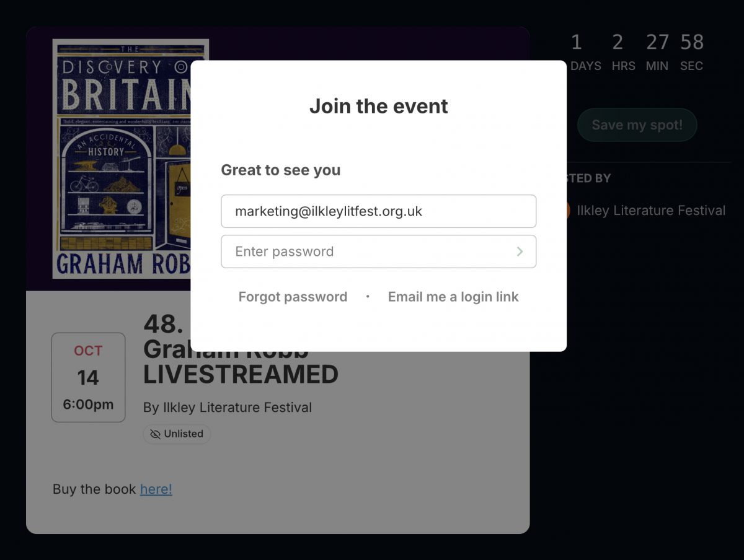Choose Email me a login link
744x560 pixels.
(x=453, y=297)
